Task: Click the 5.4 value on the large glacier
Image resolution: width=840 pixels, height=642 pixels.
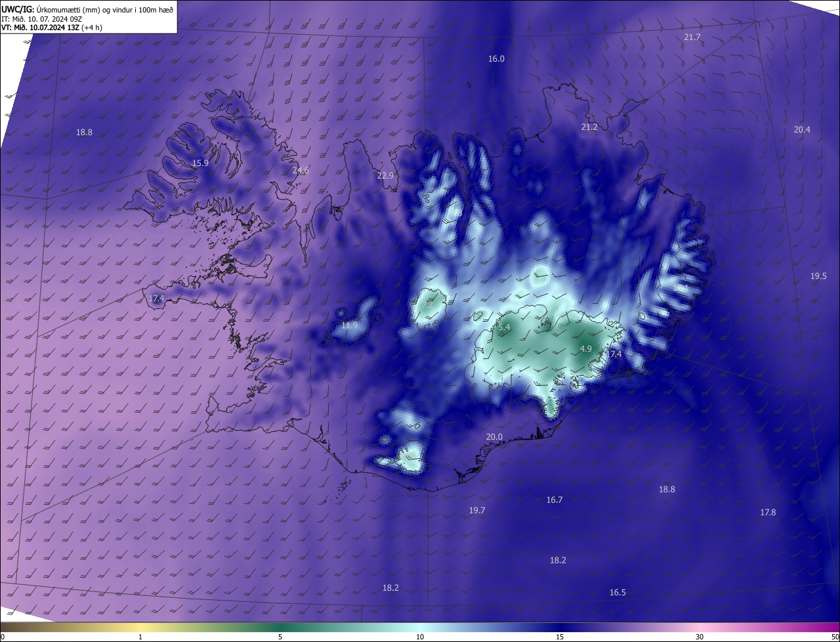Action: coord(504,327)
